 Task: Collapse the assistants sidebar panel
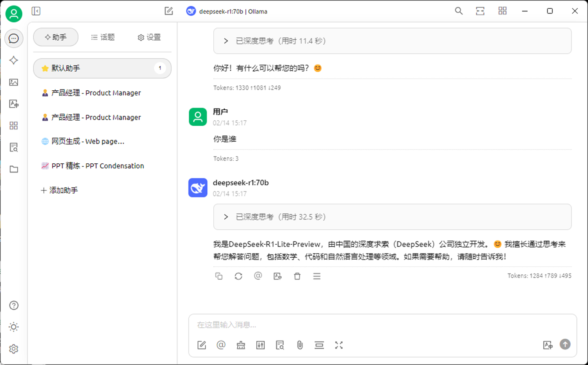[36, 11]
